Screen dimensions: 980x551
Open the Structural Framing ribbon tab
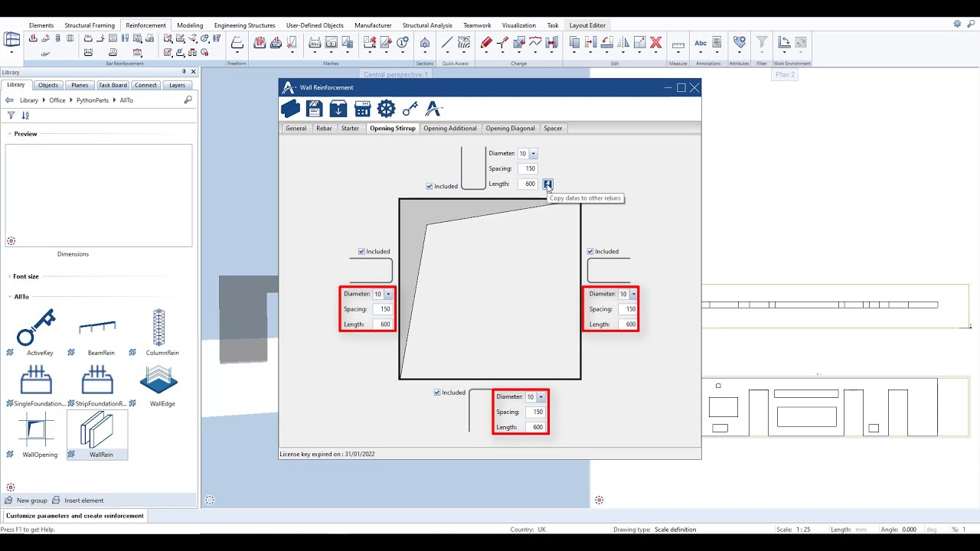90,25
